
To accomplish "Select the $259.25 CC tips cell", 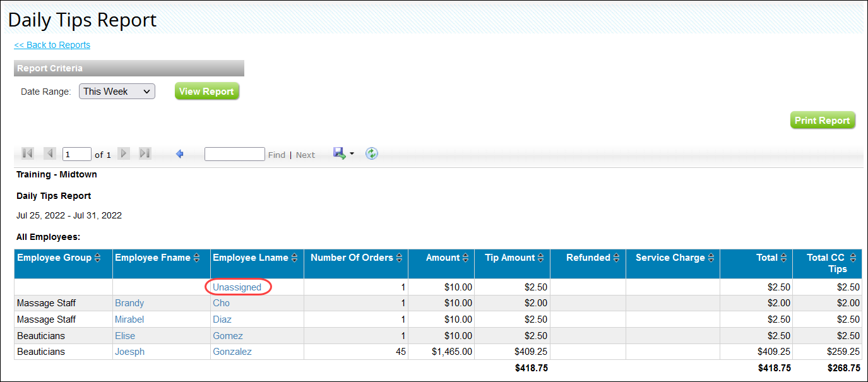I will 828,352.
